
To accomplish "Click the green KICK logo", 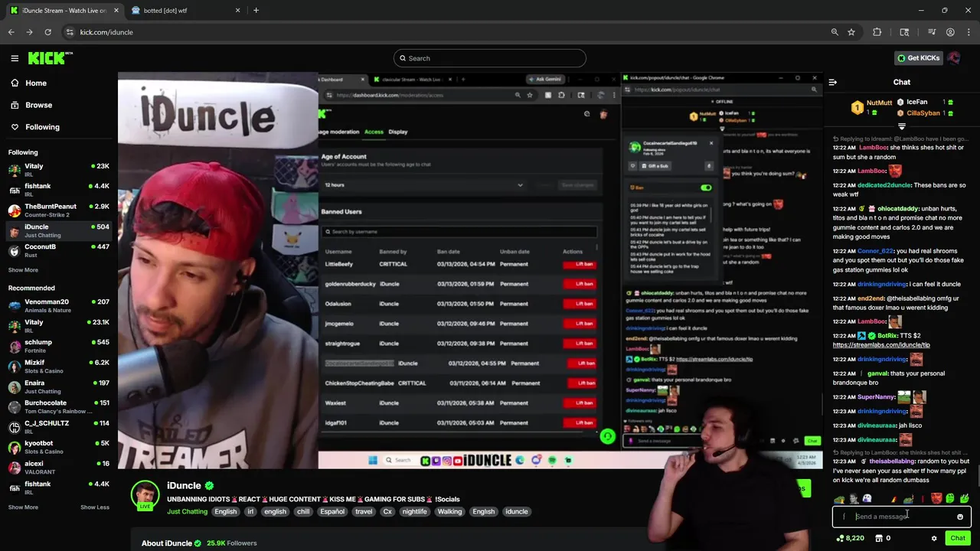I will point(49,58).
